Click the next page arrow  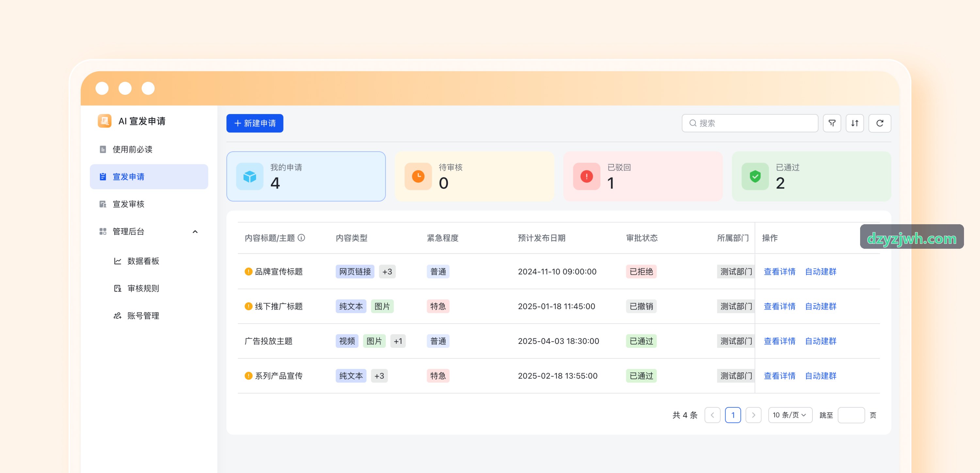tap(753, 415)
